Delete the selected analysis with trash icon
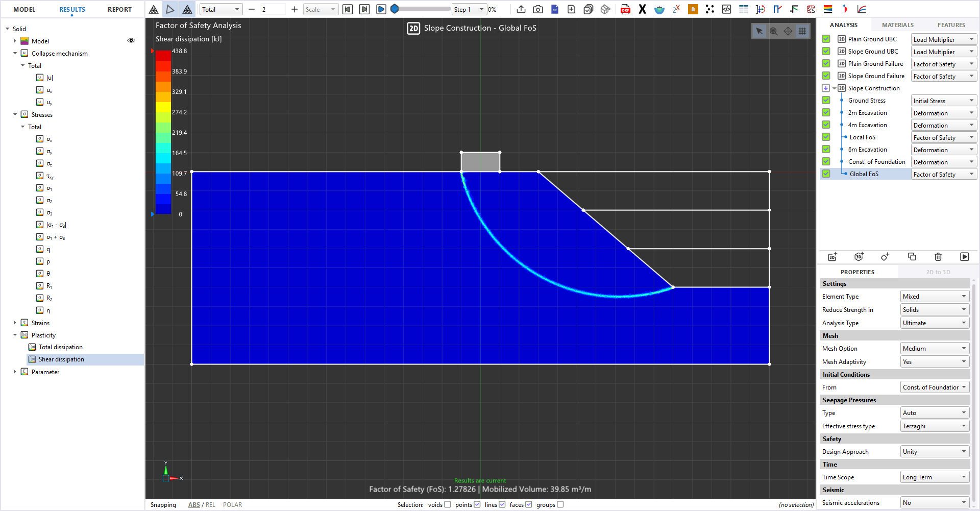This screenshot has height=511, width=980. [938, 257]
